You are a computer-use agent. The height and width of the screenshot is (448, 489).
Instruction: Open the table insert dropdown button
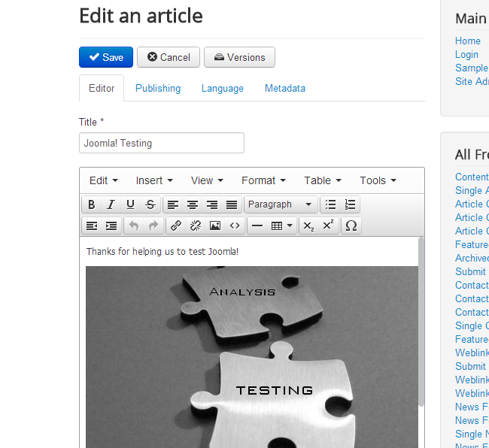[282, 226]
